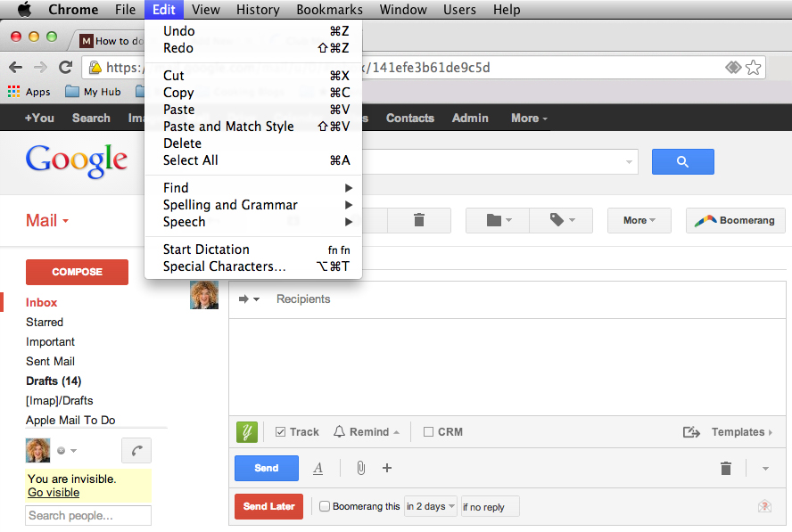792x532 pixels.
Task: Click the browser back arrow
Action: click(16, 67)
